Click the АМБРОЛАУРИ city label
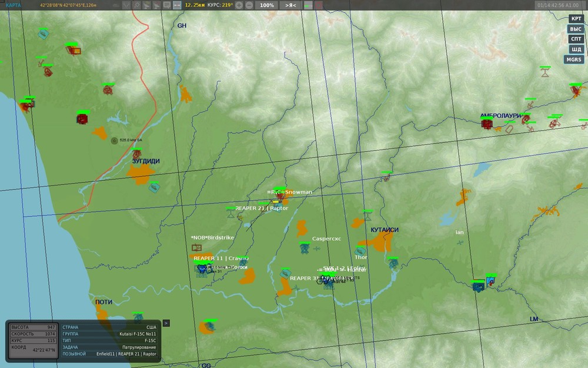The image size is (588, 368). 500,115
